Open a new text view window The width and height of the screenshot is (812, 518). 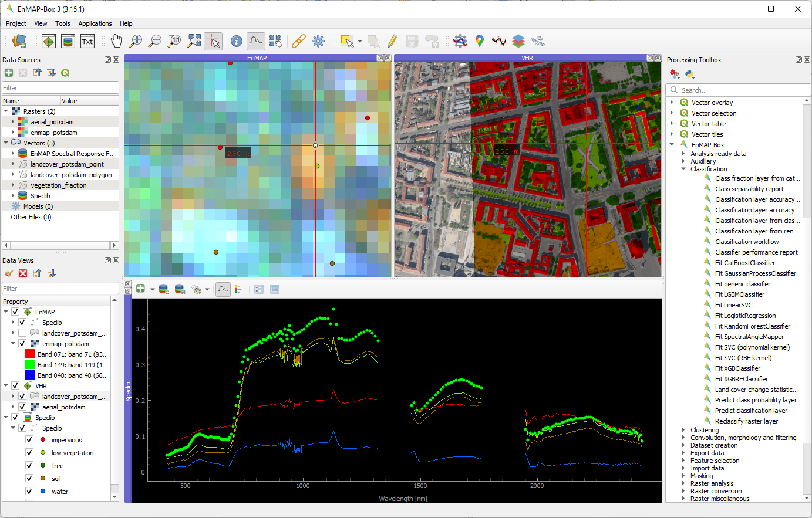point(87,41)
